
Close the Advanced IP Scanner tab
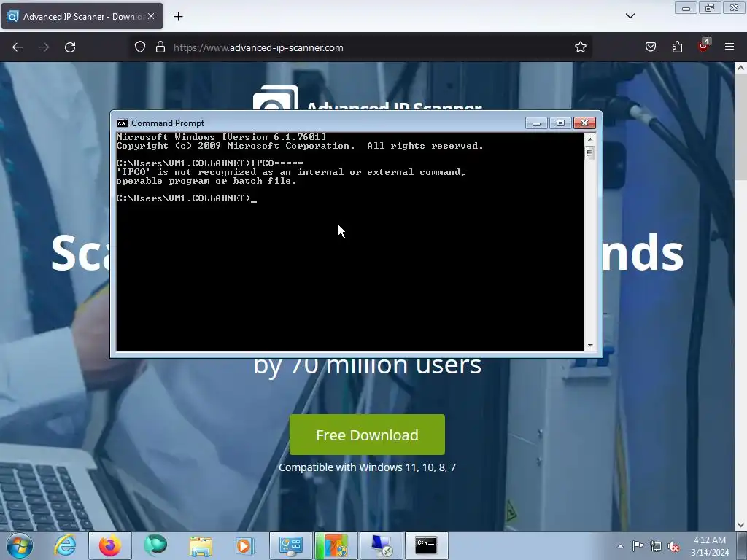[151, 16]
